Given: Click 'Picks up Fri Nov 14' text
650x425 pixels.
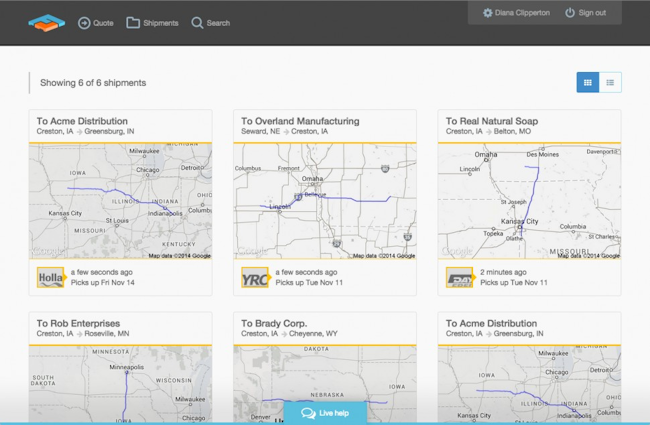Looking at the screenshot, I should coord(102,282).
